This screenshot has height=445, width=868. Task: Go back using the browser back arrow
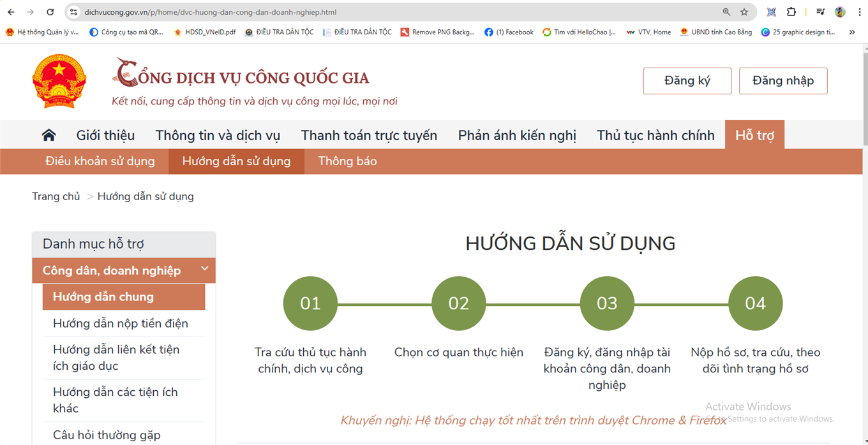[x=11, y=12]
